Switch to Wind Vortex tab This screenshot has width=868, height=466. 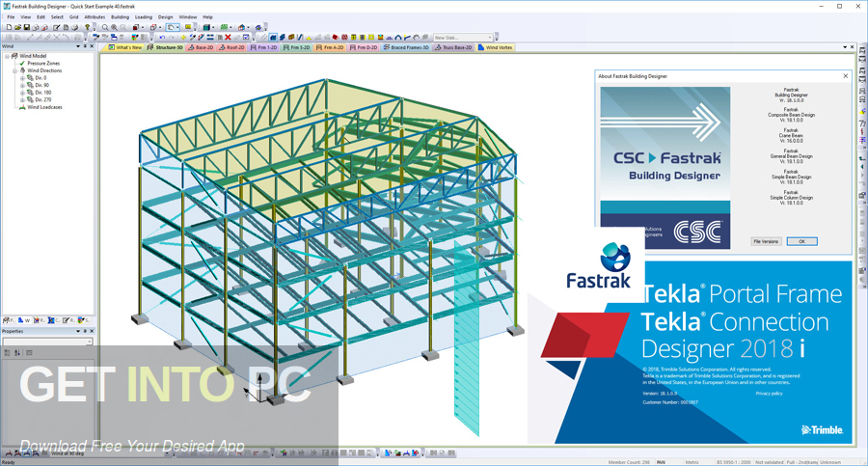point(495,47)
